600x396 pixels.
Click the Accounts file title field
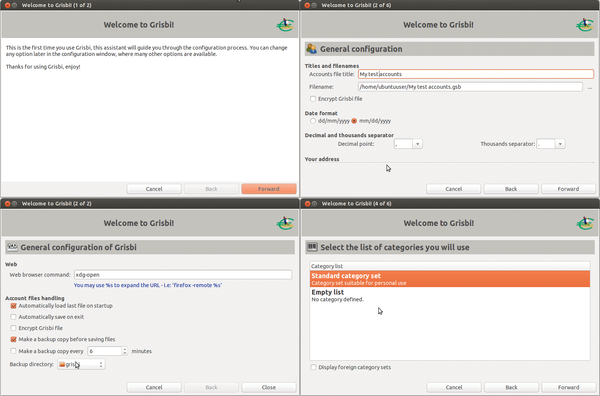476,74
